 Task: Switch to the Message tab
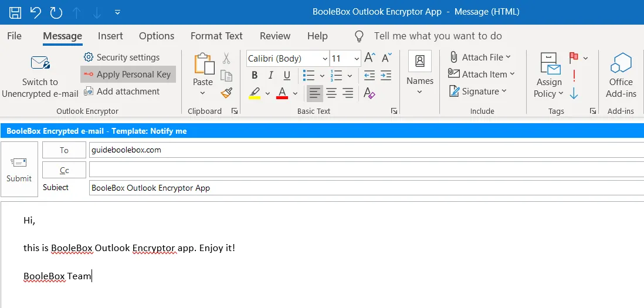tap(62, 36)
